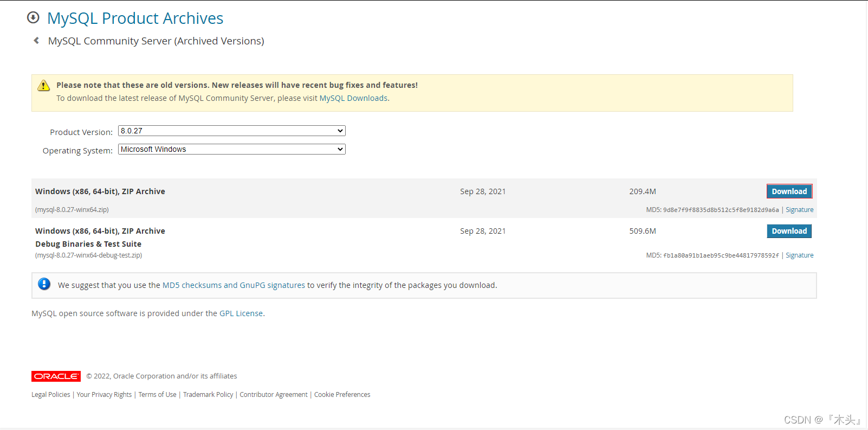Image resolution: width=868 pixels, height=430 pixels.
Task: Follow the MySQL Downloads link
Action: [353, 98]
